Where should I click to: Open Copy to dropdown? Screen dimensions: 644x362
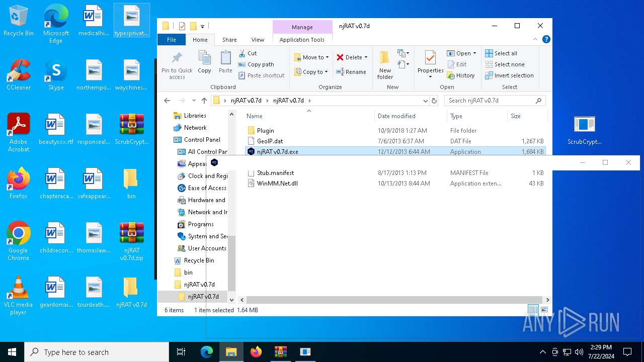(x=311, y=72)
